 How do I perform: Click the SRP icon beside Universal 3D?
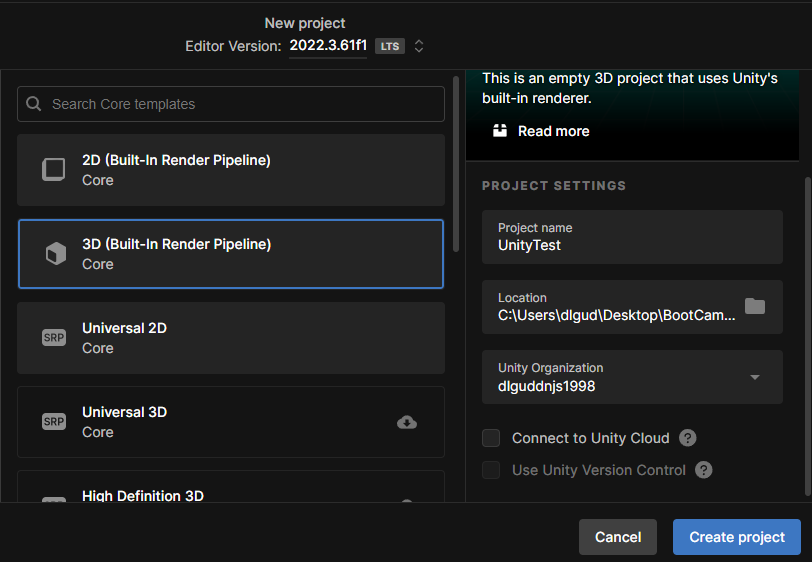(54, 422)
